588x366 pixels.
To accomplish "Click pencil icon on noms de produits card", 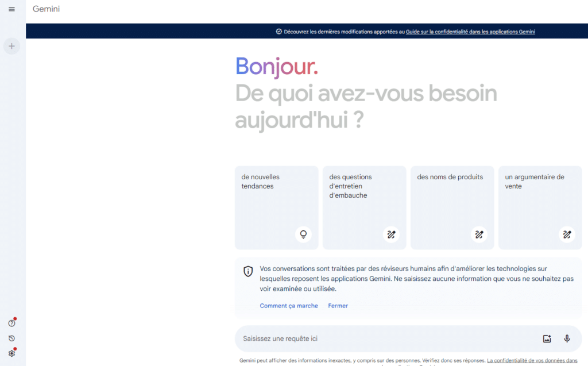I will 479,234.
